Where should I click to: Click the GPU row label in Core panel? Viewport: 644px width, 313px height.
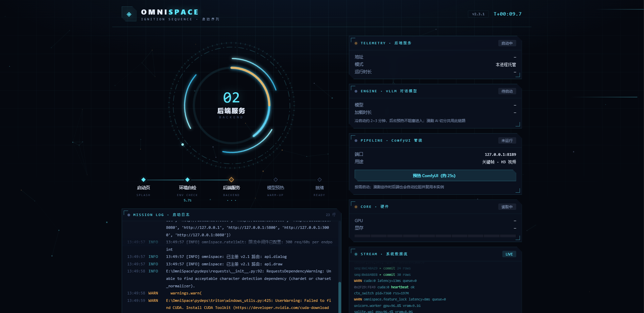tap(359, 221)
